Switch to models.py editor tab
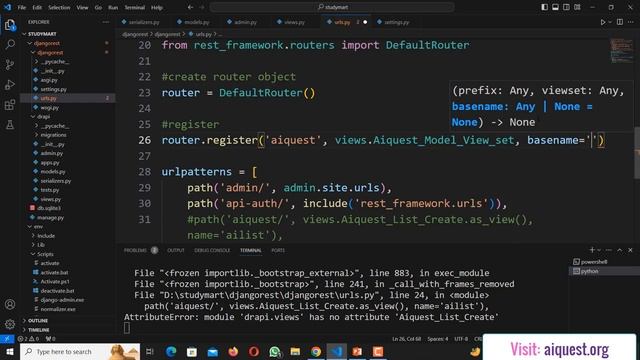The height and width of the screenshot is (360, 640). click(197, 22)
